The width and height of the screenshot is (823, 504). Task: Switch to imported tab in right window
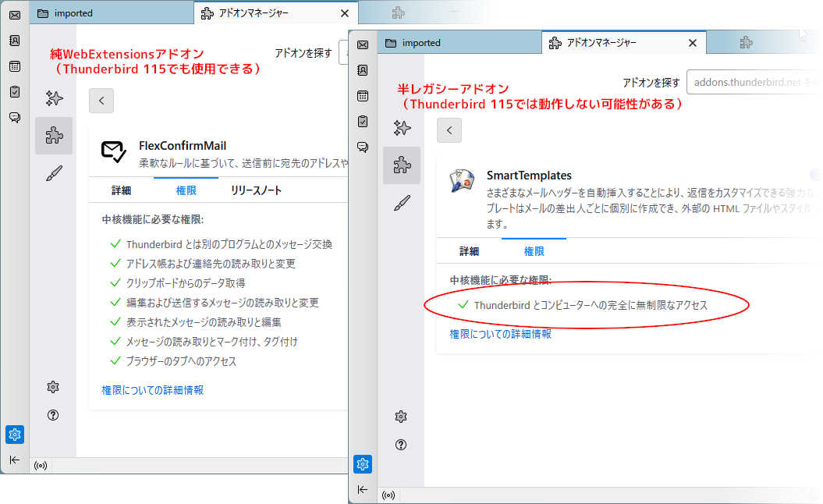point(460,43)
